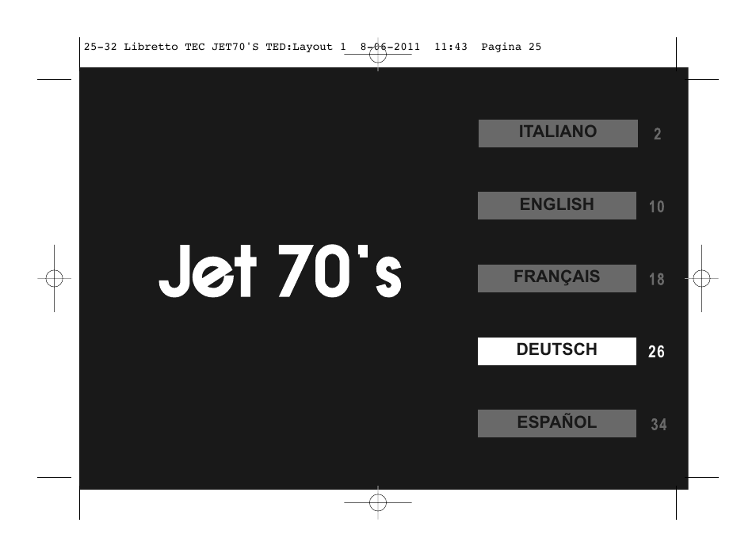Click the Jet 70's title logo

pos(280,270)
